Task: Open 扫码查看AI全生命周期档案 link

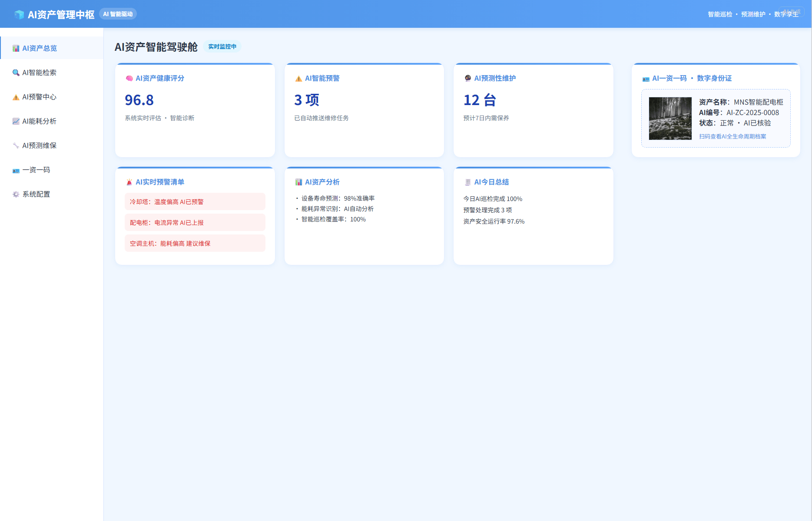Action: tap(732, 136)
